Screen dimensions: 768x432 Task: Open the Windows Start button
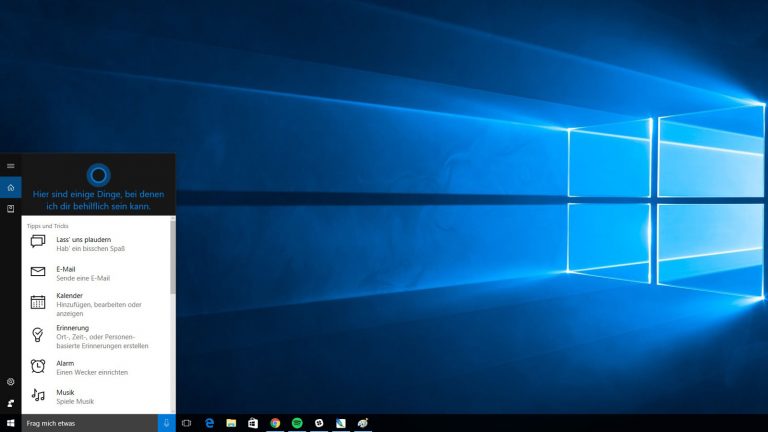[10, 424]
